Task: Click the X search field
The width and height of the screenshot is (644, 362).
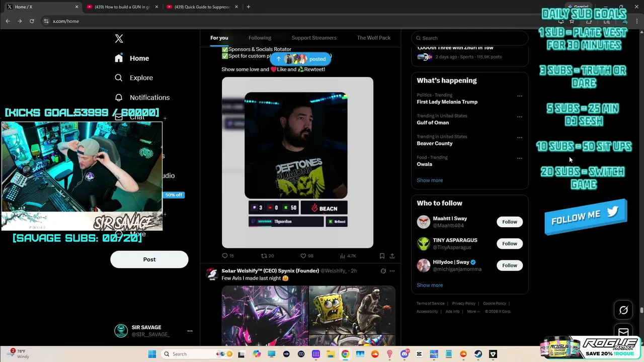Action: coord(470,38)
